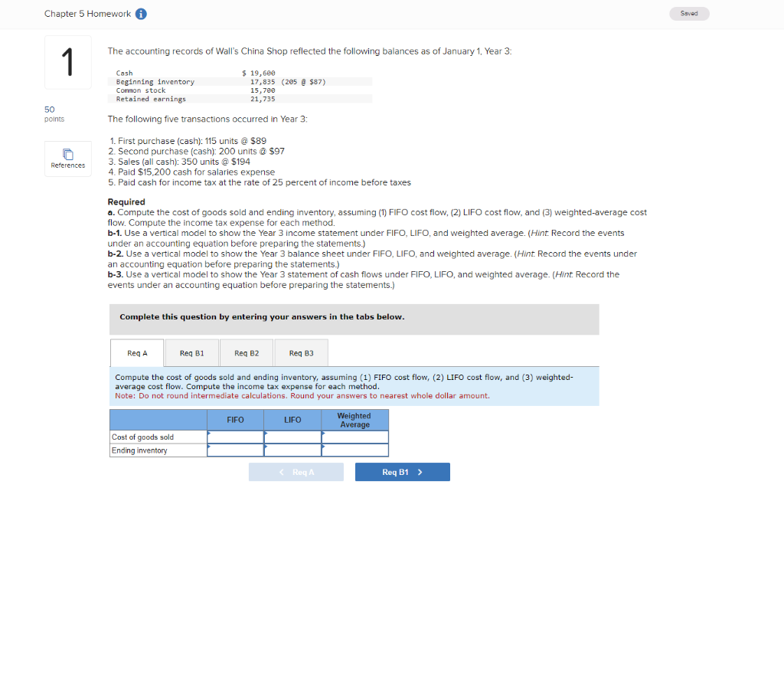Switch to the Req B1 tab
The width and height of the screenshot is (784, 681).
tap(191, 353)
